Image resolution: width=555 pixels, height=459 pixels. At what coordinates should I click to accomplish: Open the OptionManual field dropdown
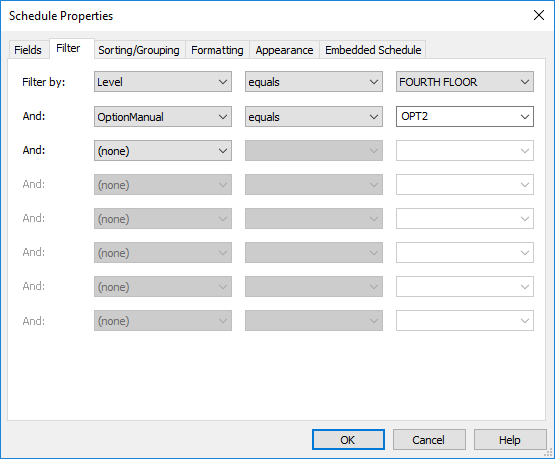point(163,117)
